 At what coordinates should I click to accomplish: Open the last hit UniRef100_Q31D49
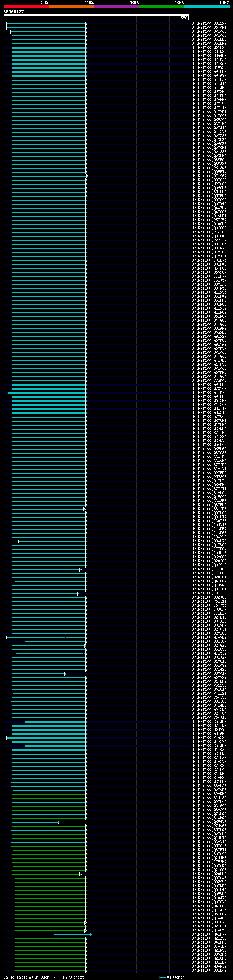pos(209,970)
